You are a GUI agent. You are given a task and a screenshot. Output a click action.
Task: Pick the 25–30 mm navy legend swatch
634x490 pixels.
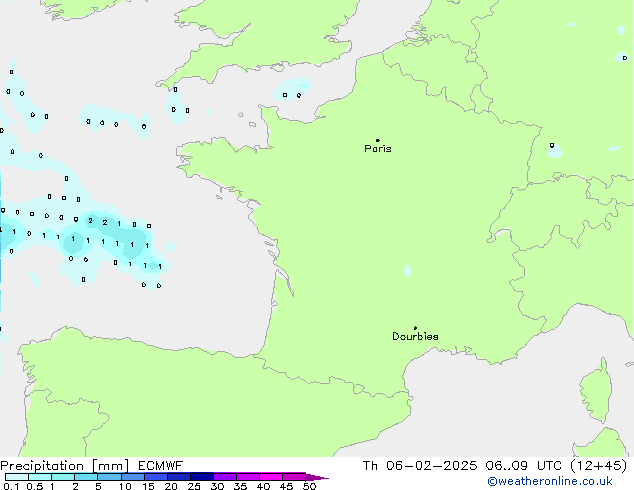coord(201,477)
